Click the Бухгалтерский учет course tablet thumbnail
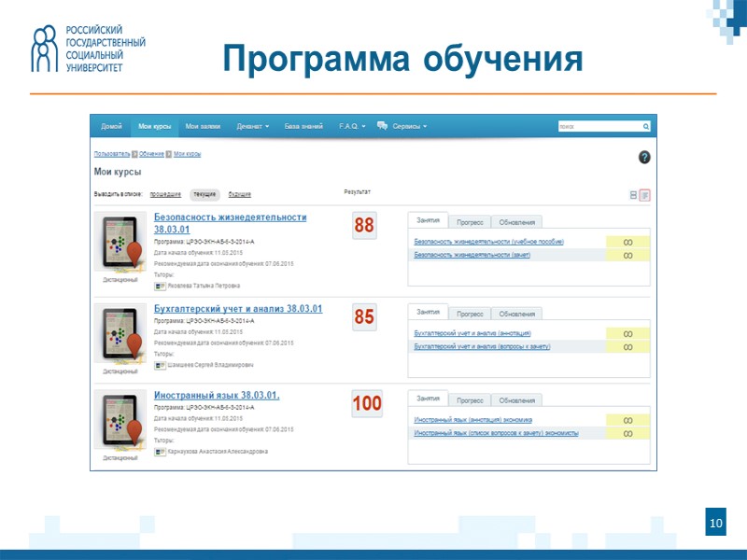This screenshot has width=747, height=560. click(x=120, y=334)
